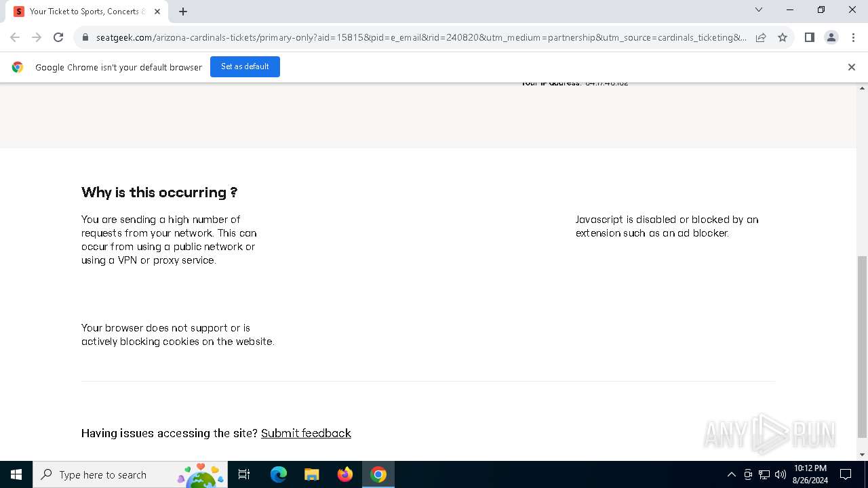Launch Firefox from the taskbar
This screenshot has width=868, height=488.
point(345,474)
